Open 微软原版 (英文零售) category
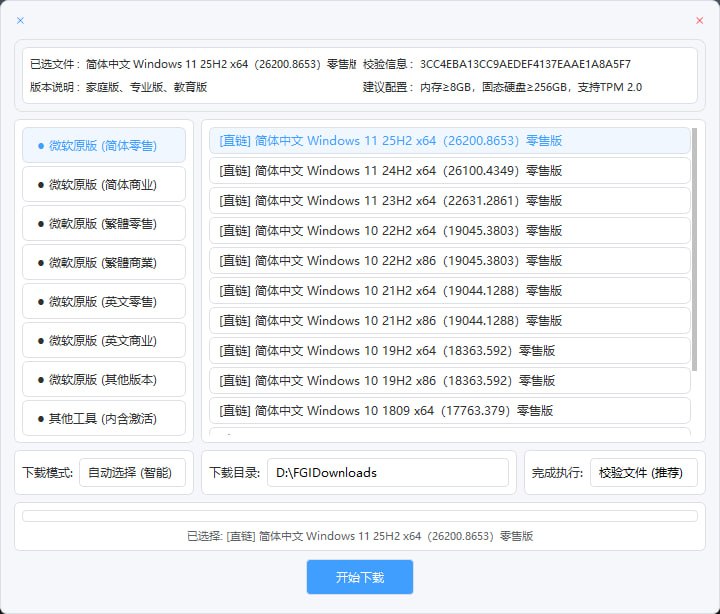The width and height of the screenshot is (720, 614). [104, 302]
